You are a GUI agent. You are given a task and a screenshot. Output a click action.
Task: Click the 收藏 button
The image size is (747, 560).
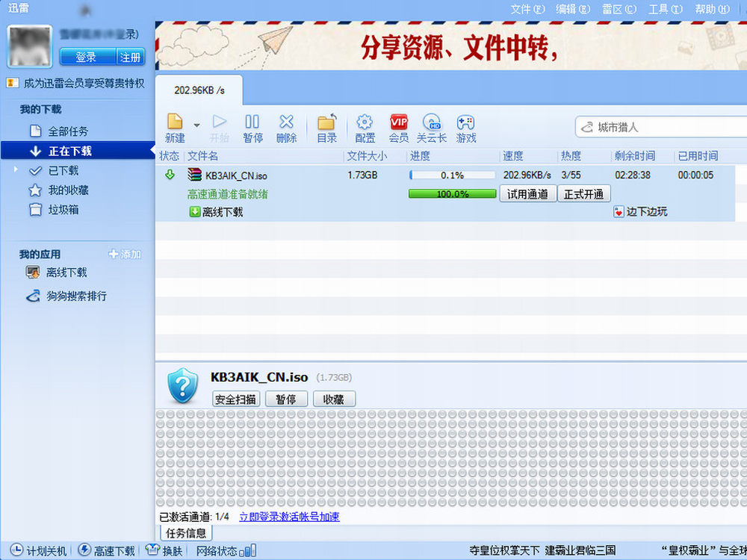click(334, 399)
